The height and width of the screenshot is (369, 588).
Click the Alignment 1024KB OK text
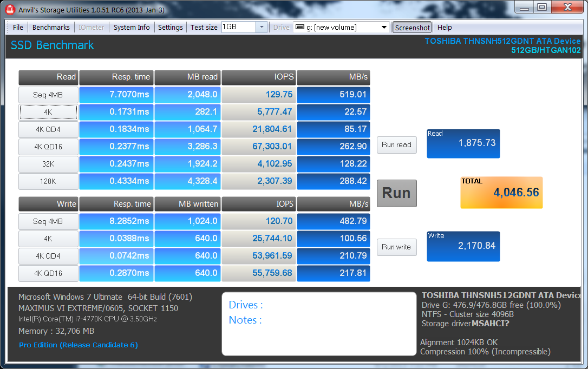[459, 342]
